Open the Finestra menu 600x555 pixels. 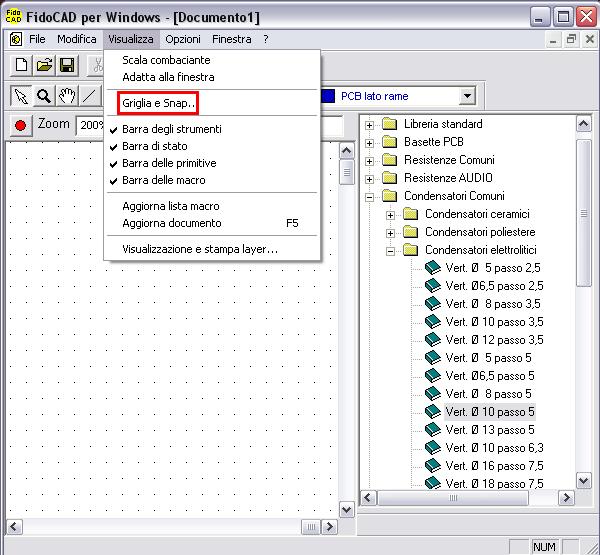point(232,39)
